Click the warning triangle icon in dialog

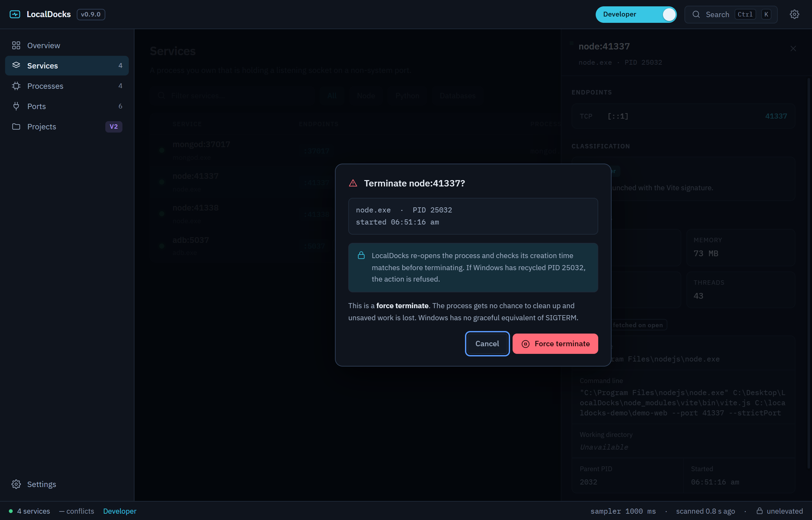pos(353,183)
